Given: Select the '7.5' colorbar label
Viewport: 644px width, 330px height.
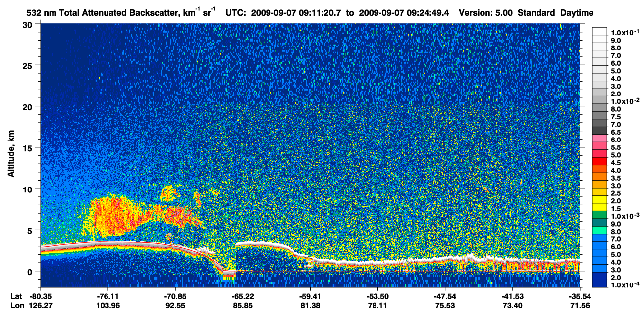Looking at the screenshot, I should point(616,117).
